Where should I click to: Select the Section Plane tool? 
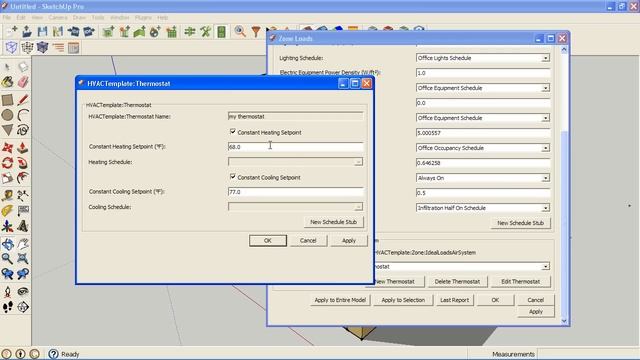coord(23,307)
